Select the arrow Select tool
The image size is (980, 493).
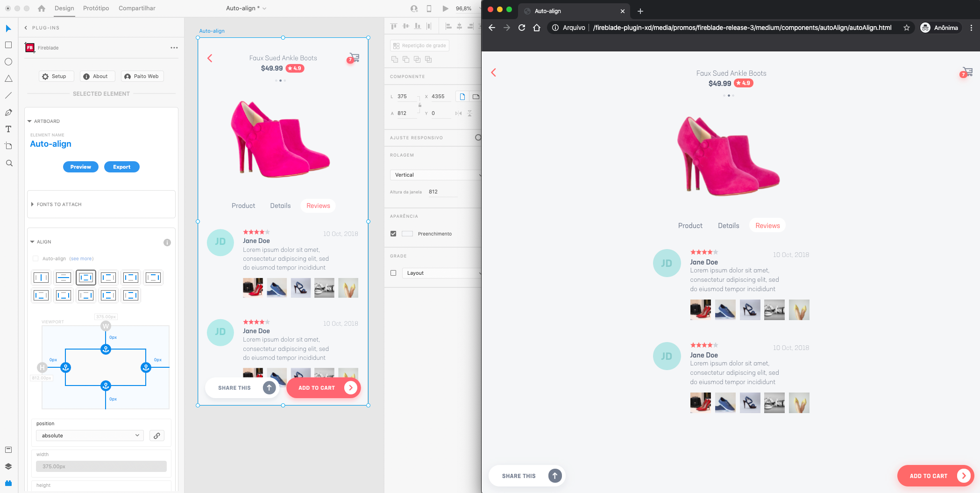point(8,29)
